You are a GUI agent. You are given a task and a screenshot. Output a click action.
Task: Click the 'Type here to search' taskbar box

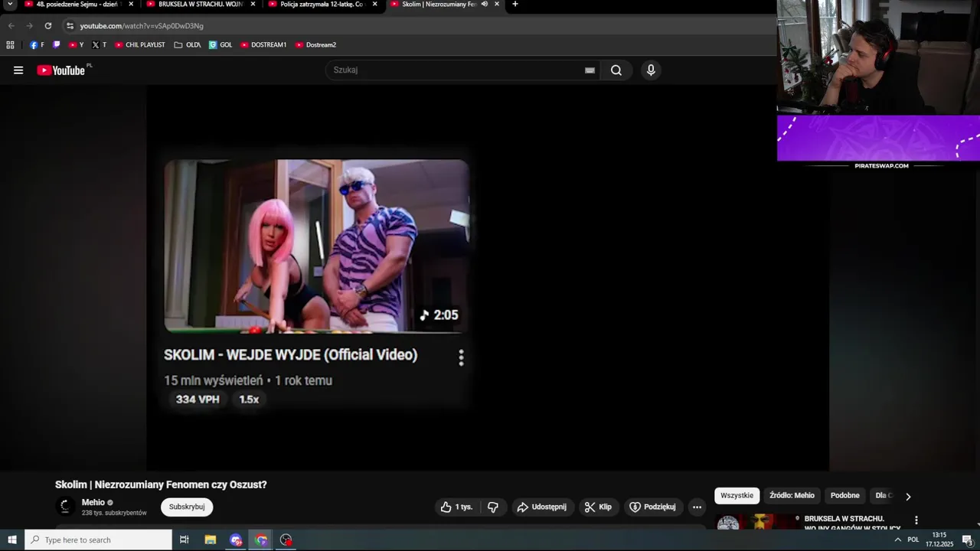(99, 540)
